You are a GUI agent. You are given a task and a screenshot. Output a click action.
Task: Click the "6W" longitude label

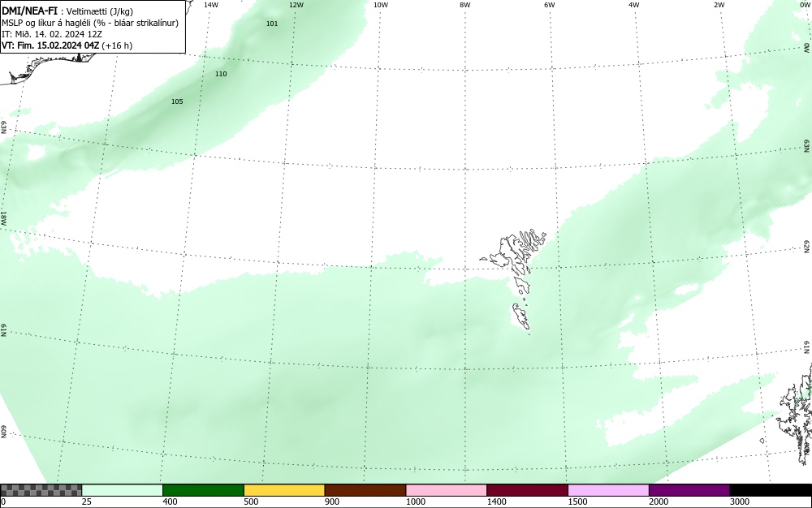click(550, 5)
